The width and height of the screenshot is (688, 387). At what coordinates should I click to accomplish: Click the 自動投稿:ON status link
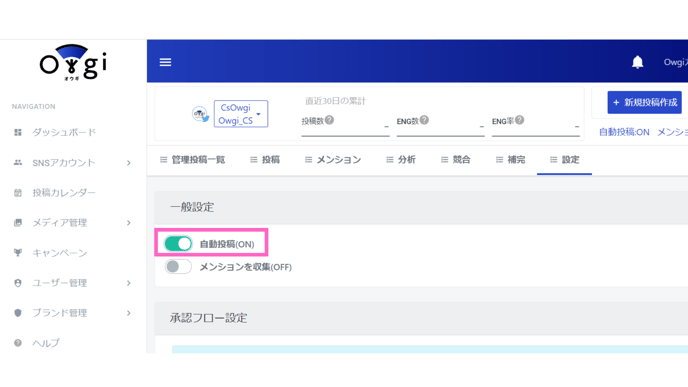pyautogui.click(x=624, y=132)
